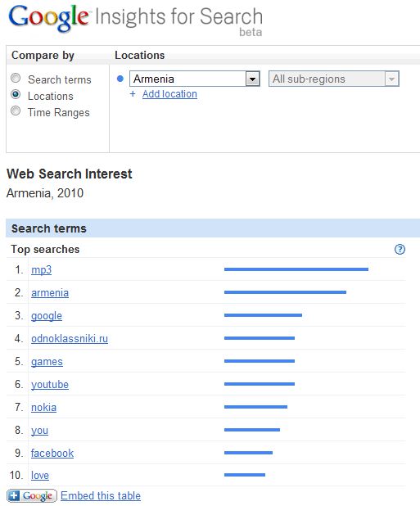Click the blue dot next to Armenia

pyautogui.click(x=120, y=79)
